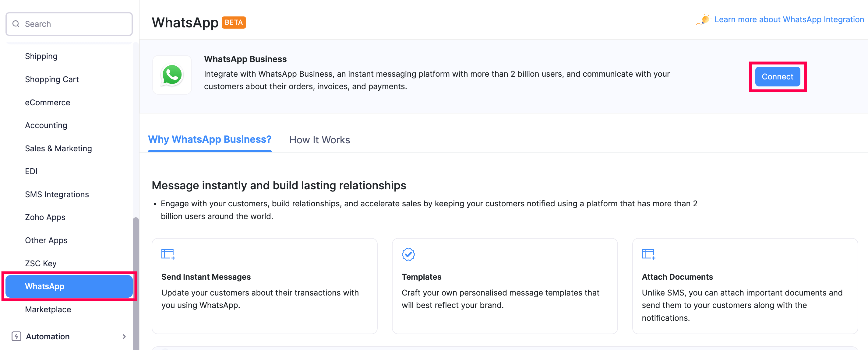Open Learn more about WhatsApp Integration link
Image resolution: width=868 pixels, height=350 pixels.
click(x=789, y=19)
